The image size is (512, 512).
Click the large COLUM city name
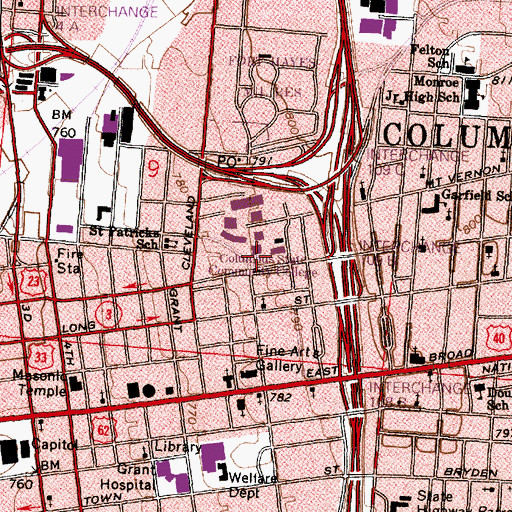pos(447,135)
